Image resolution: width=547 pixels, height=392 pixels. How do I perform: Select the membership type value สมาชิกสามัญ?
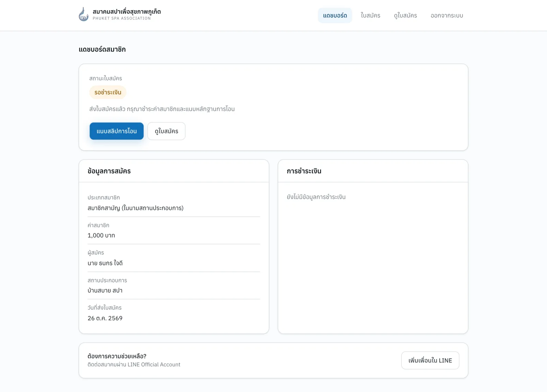(135, 208)
